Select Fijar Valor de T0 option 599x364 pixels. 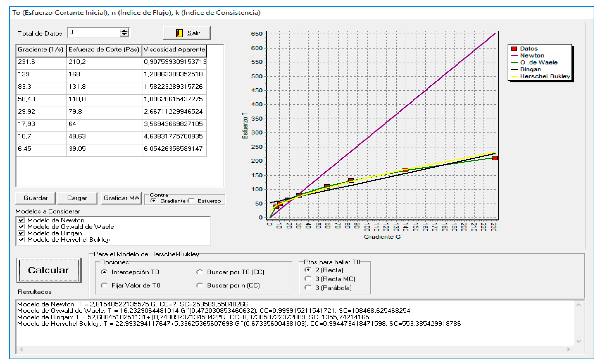coord(104,285)
